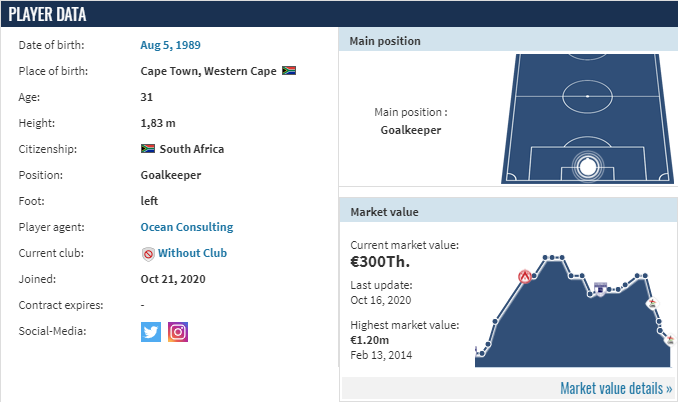678x402 pixels.
Task: Open the Instagram social media icon
Action: click(x=178, y=332)
